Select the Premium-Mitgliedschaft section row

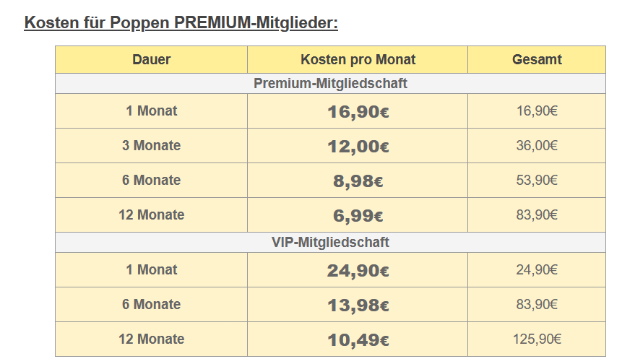330,84
